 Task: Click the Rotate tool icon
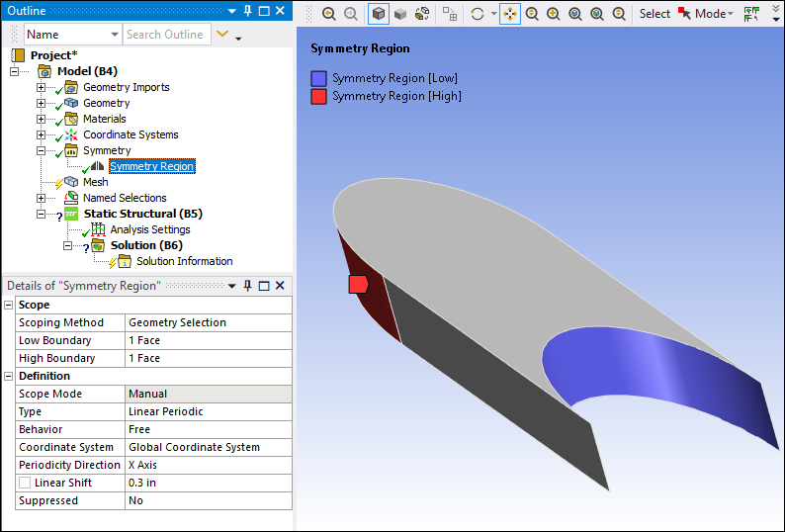pos(478,14)
